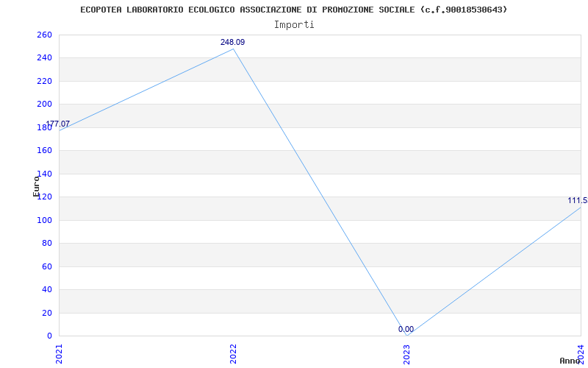Select the 0.00 data point label
This screenshot has width=588, height=368.
[406, 329]
